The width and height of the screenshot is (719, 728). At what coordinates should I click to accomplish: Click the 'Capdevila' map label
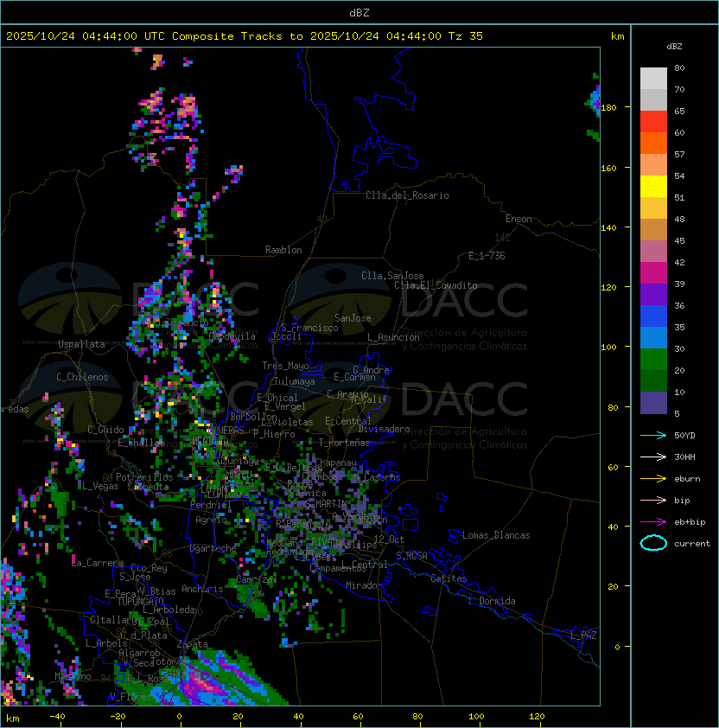pos(232,336)
